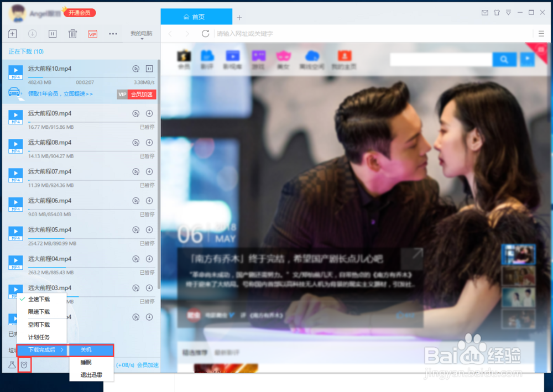Viewport: 553px width, 392px height.
Task: Click the user avatar picture
Action: point(17,14)
